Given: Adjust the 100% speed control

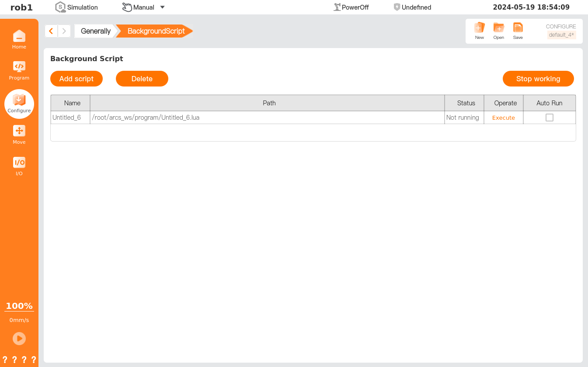Looking at the screenshot, I should (19, 306).
